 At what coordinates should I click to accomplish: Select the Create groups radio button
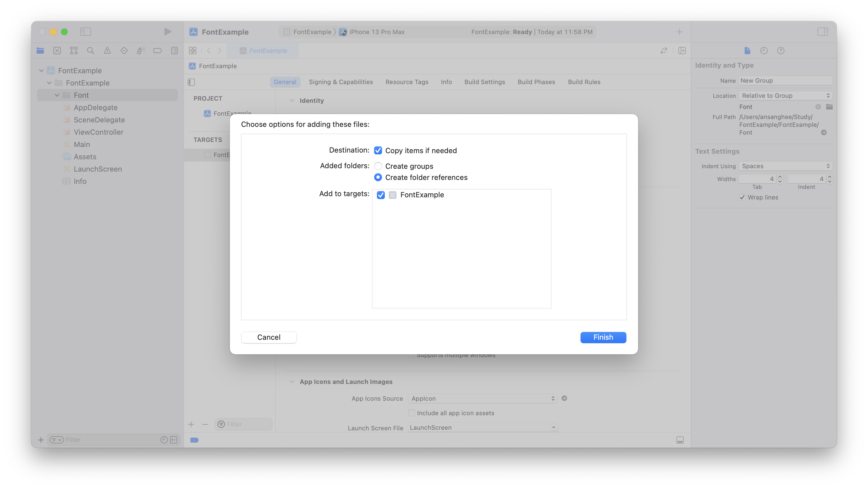[378, 166]
